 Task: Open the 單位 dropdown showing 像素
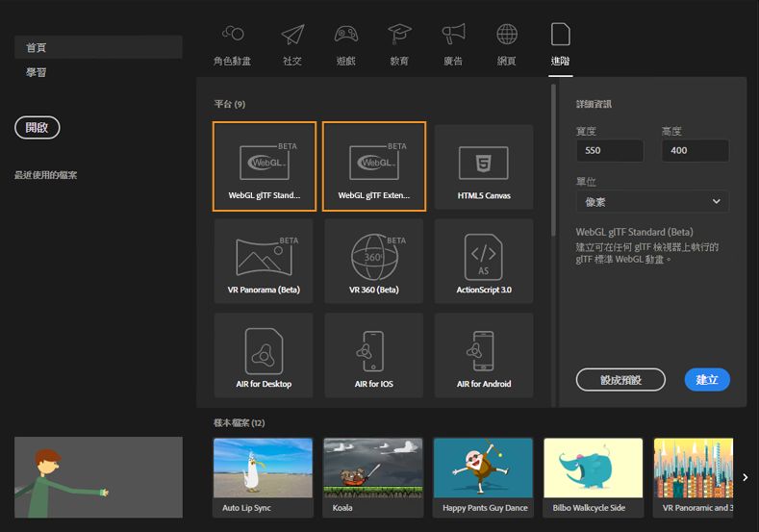(652, 202)
